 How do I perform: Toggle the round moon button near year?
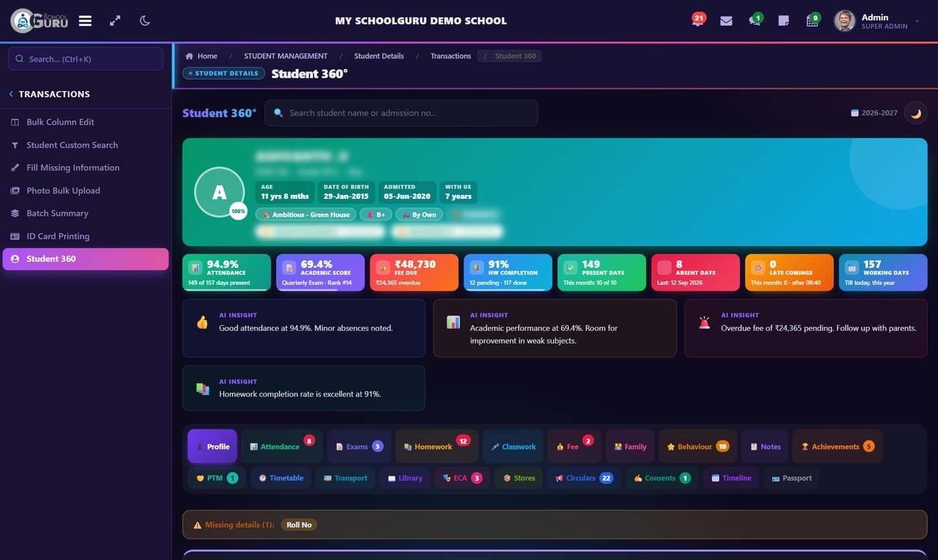pyautogui.click(x=915, y=113)
